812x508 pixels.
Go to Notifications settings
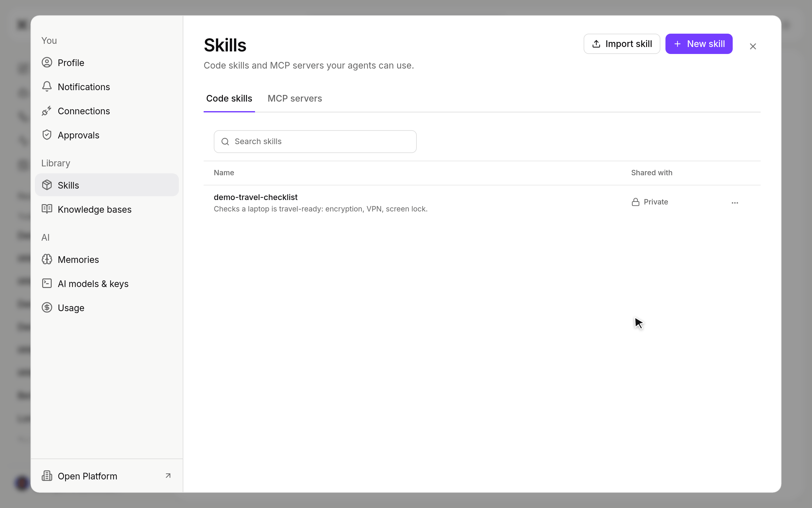(107, 87)
